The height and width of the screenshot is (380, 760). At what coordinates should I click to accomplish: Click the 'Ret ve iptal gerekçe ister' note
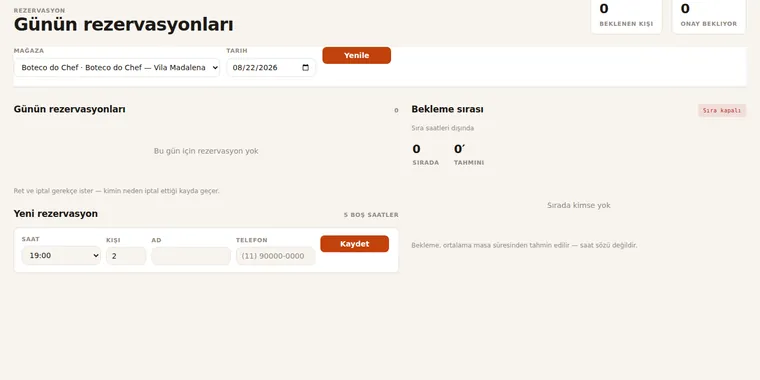[116, 191]
